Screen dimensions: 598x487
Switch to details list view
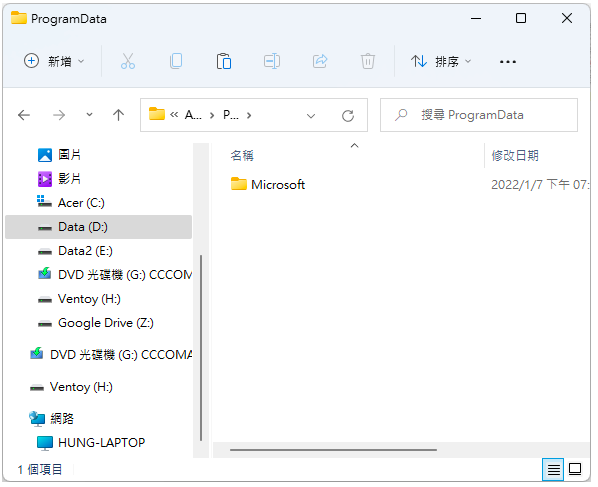pos(553,469)
